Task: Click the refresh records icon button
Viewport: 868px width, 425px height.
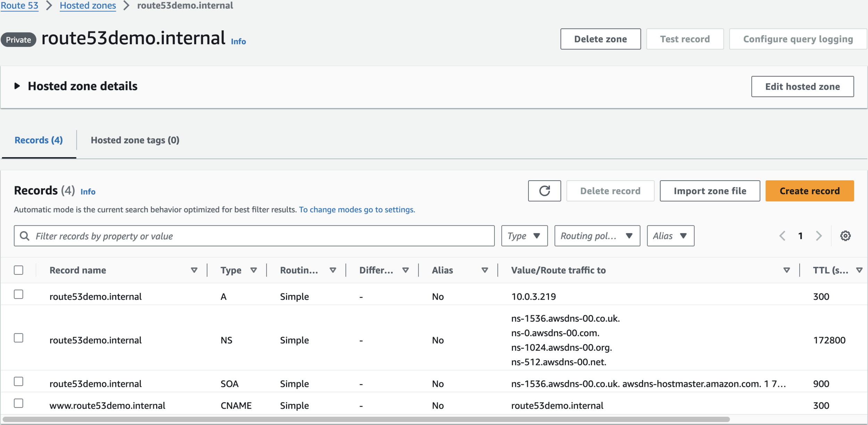Action: tap(544, 191)
